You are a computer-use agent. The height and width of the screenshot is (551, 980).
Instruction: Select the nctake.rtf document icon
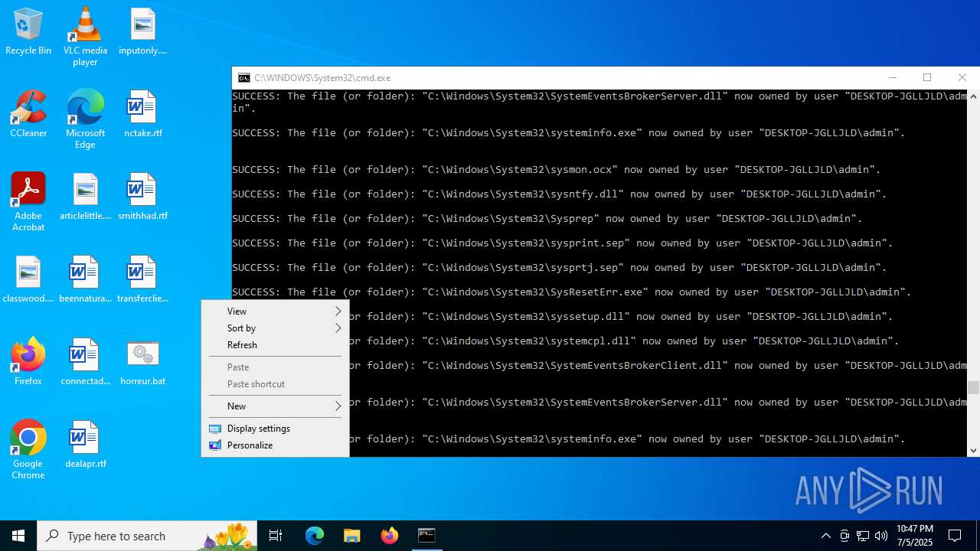coord(142,115)
